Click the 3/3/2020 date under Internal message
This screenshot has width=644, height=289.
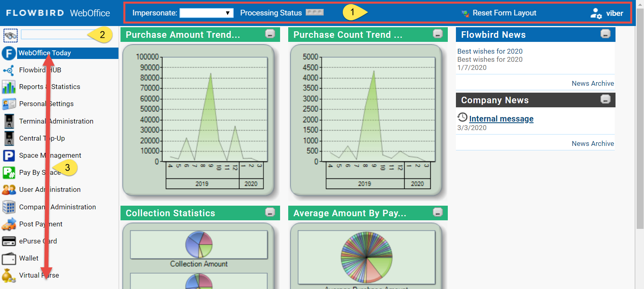point(472,128)
